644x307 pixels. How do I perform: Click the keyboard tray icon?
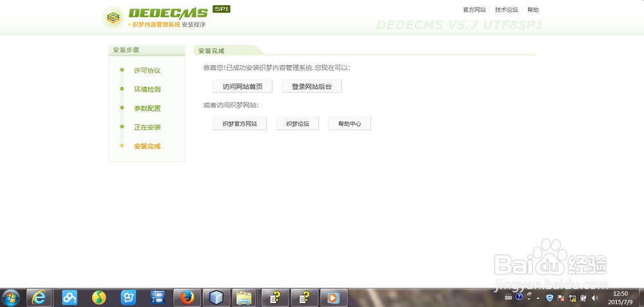coord(509,297)
